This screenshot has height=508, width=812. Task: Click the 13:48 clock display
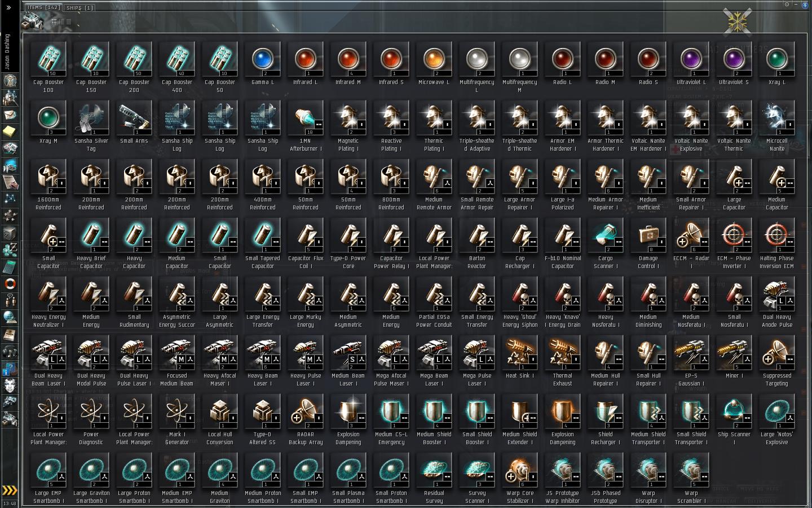[10, 503]
